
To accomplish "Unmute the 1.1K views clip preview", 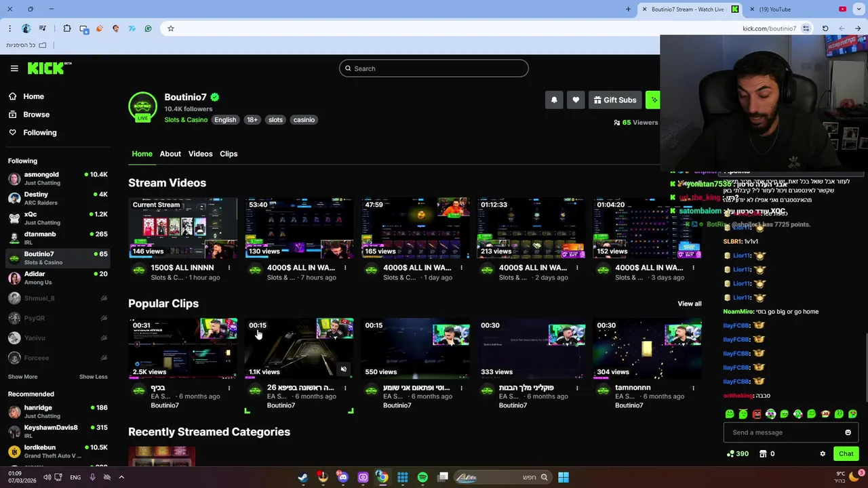I will tap(344, 369).
